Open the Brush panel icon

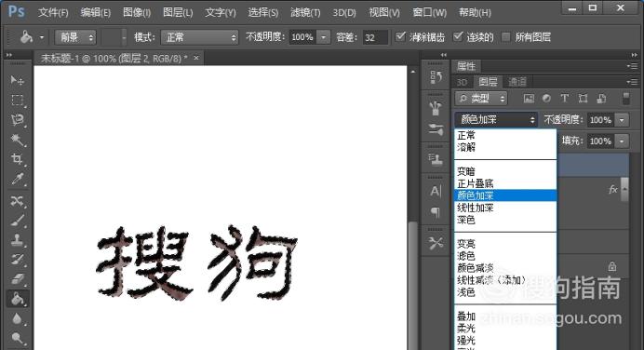coord(436,108)
